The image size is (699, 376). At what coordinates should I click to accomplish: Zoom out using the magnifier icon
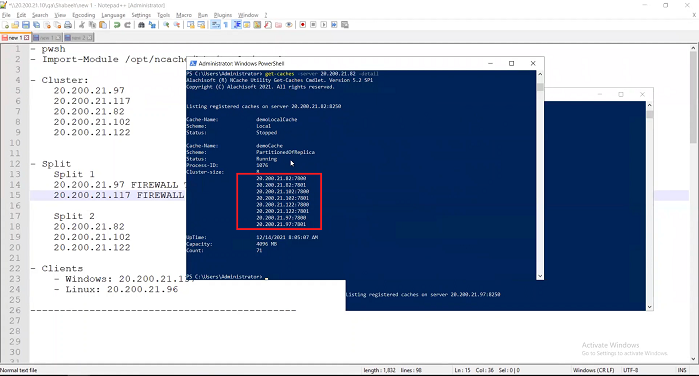pos(177,25)
